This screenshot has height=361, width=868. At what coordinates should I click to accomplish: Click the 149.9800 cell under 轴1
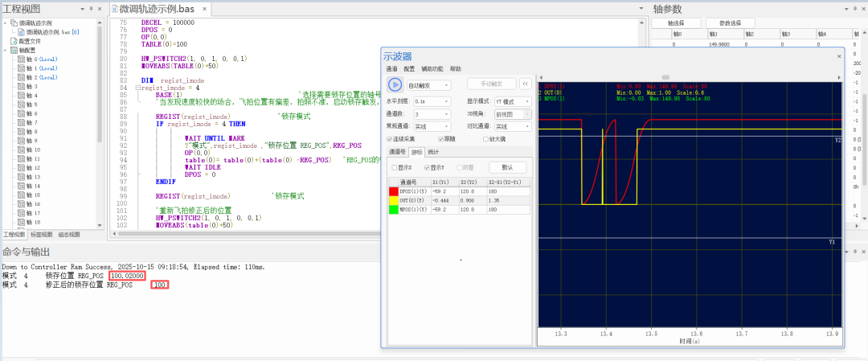724,44
